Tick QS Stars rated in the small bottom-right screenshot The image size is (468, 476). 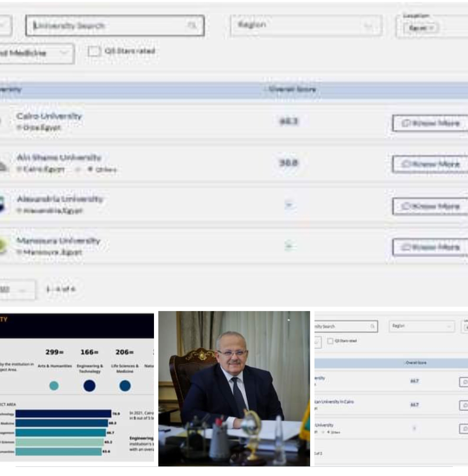click(x=330, y=341)
